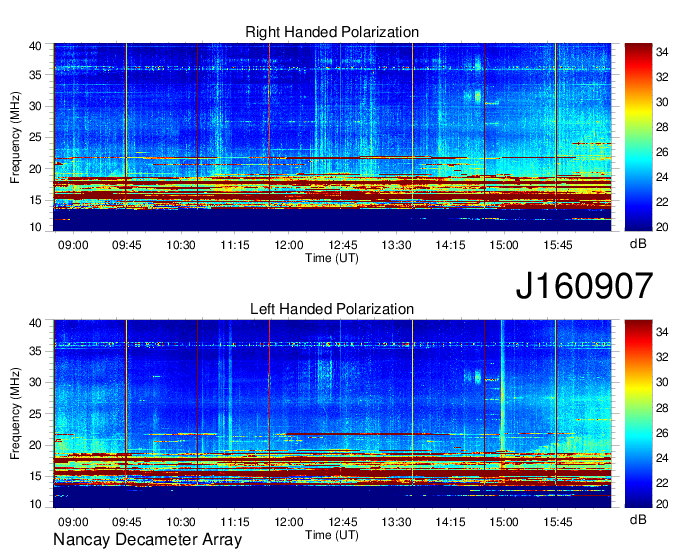
Task: Click the 40 MHz tick on Left Handed plot
Action: click(x=35, y=323)
